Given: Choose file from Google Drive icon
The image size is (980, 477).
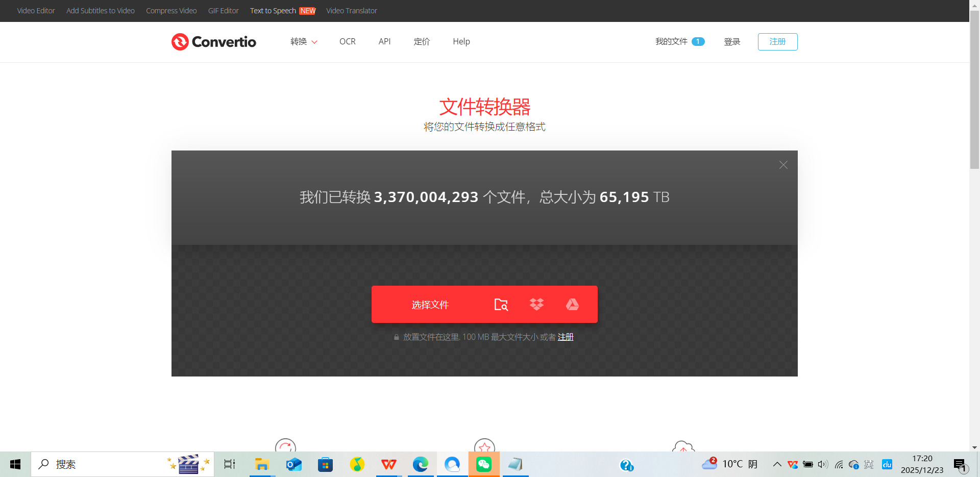Looking at the screenshot, I should [572, 305].
